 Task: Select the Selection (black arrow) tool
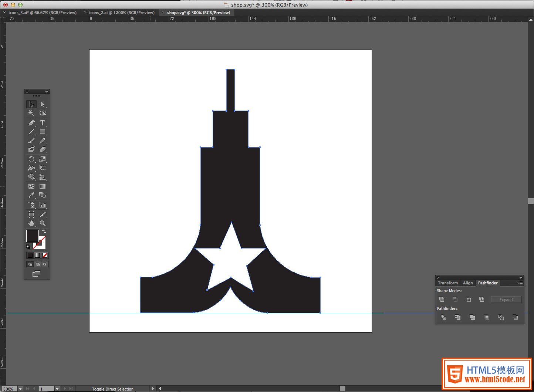click(31, 104)
